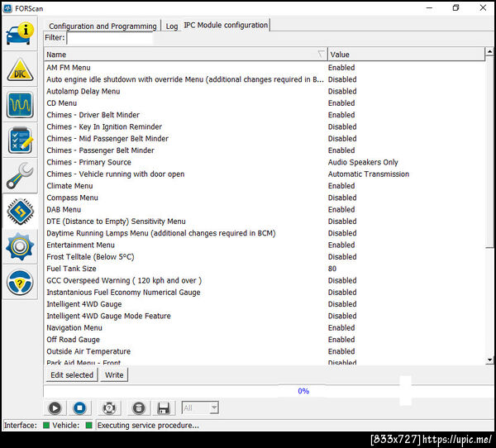Screen dimensions: 496x448
Task: Select the 'Intelligent 4WD Gauge' row
Action: coord(265,304)
